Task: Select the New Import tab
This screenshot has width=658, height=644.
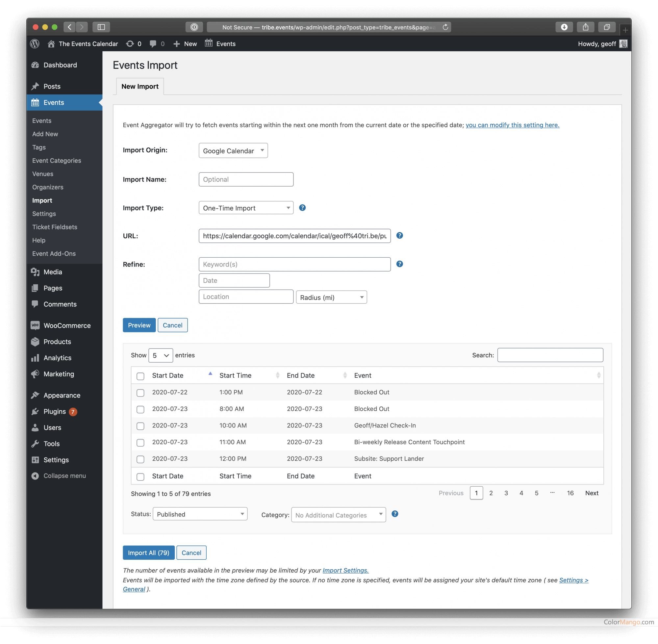Action: tap(139, 87)
